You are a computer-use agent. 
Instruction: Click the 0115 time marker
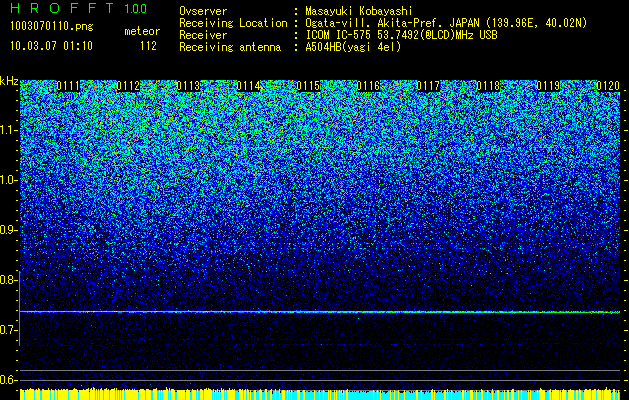coord(308,86)
